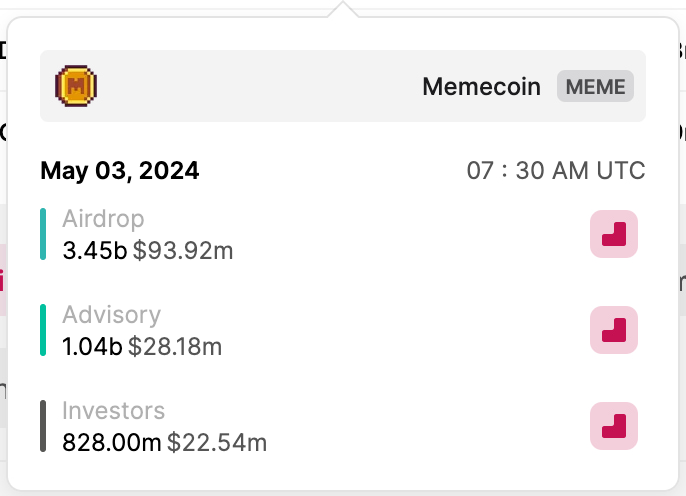Click the $93.92m Airdrop value
The image size is (686, 496).
tap(183, 250)
